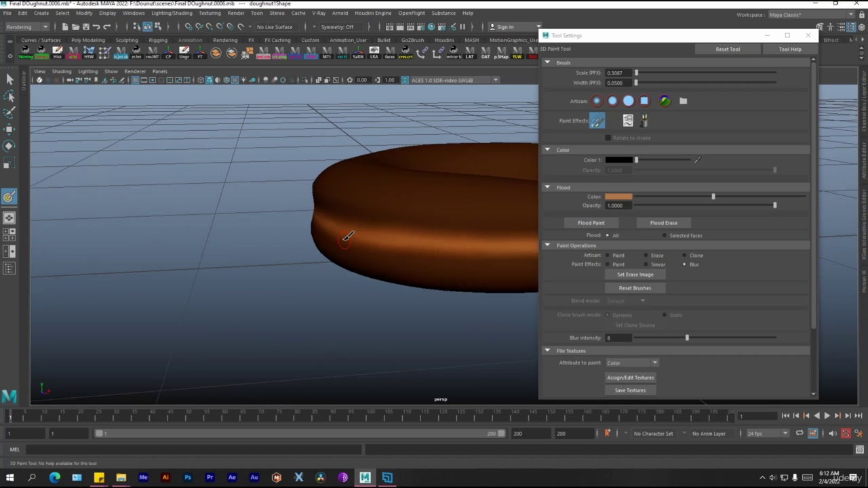The width and height of the screenshot is (868, 488).
Task: Collapse the Brush section
Action: [x=548, y=62]
